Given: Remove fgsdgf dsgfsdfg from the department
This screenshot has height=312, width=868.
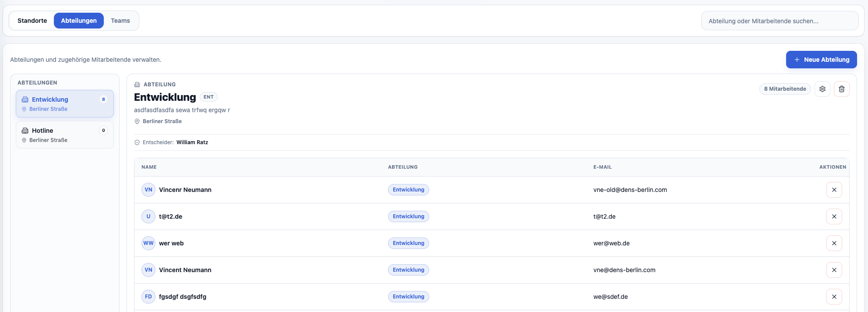Looking at the screenshot, I should [834, 297].
